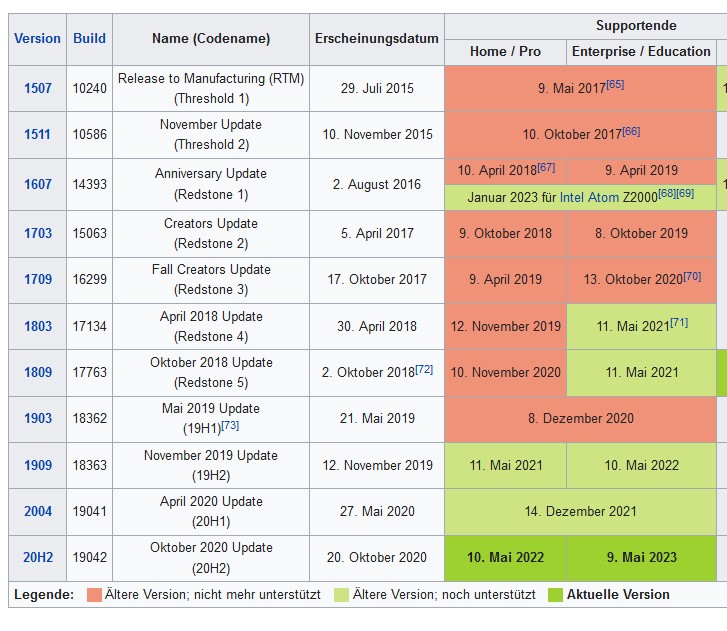Open version 1703 link
This screenshot has height=631, width=727.
click(x=38, y=233)
